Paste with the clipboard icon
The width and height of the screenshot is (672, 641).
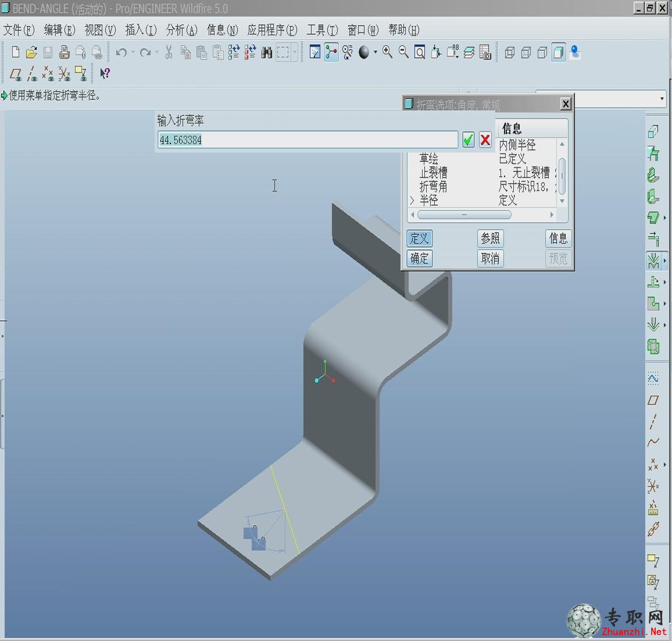point(202,52)
